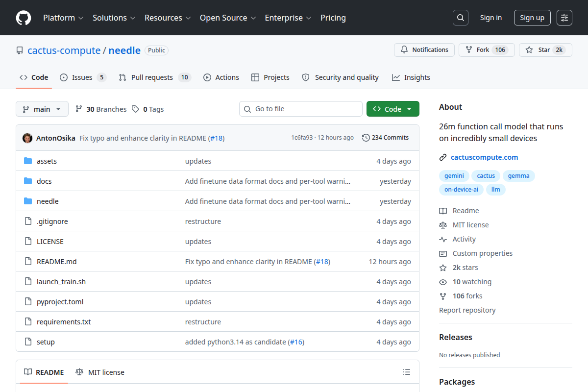The image size is (588, 392).
Task: Open the needle repository name link
Action: tap(124, 50)
